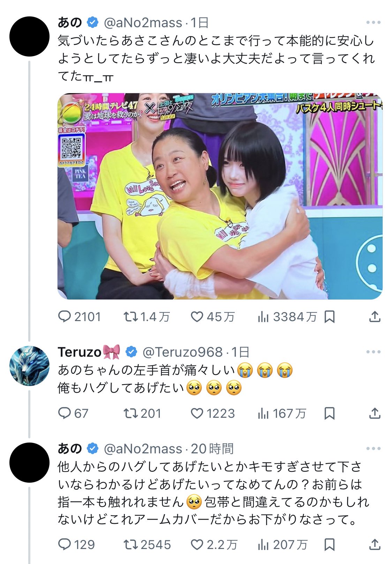This screenshot has width=392, height=564.
Task: Open more options on Teruzo's reply
Action: [x=374, y=352]
